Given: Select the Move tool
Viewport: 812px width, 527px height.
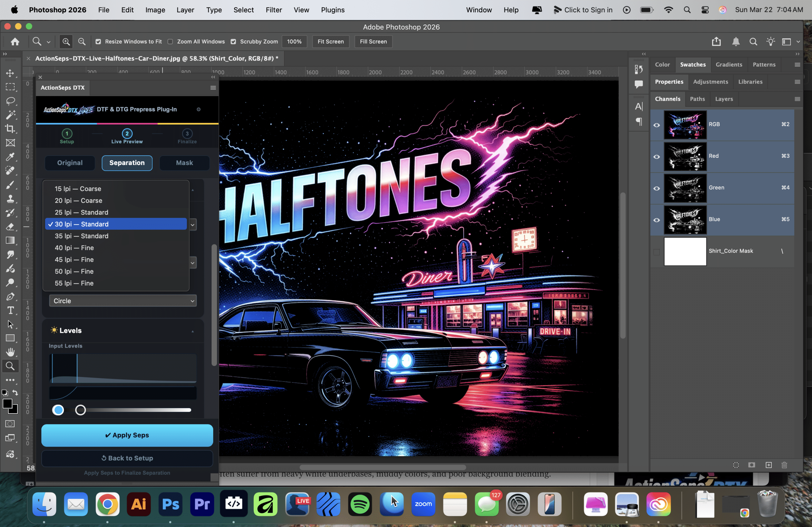Looking at the screenshot, I should pos(10,73).
